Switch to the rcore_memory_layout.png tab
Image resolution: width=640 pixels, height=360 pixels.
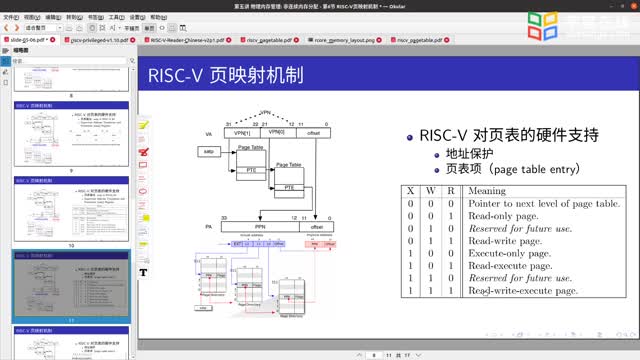click(x=344, y=40)
